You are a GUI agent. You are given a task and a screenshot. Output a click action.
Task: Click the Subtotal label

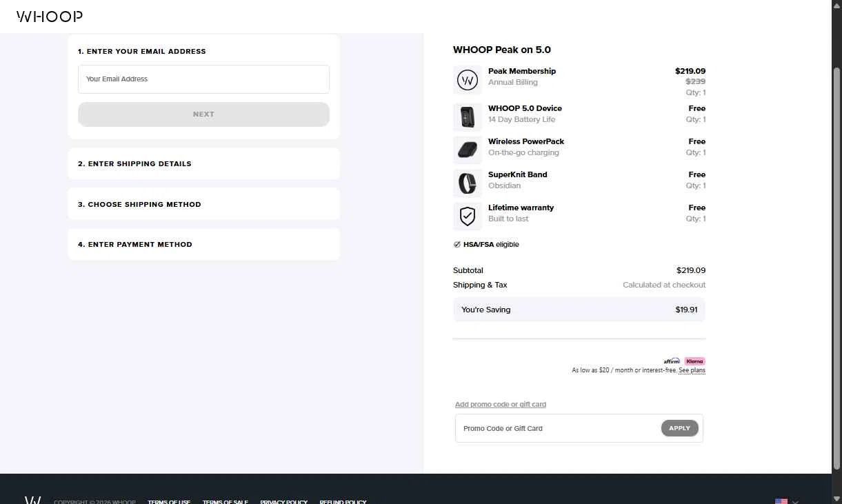[468, 270]
